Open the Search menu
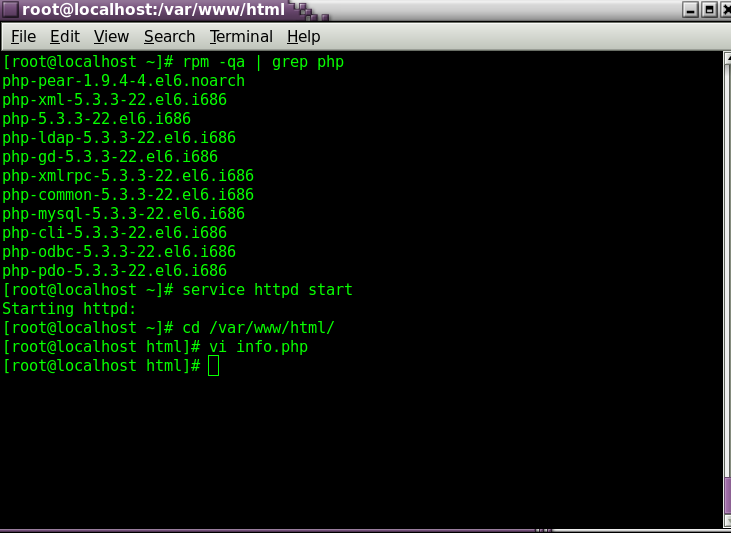 tap(169, 36)
